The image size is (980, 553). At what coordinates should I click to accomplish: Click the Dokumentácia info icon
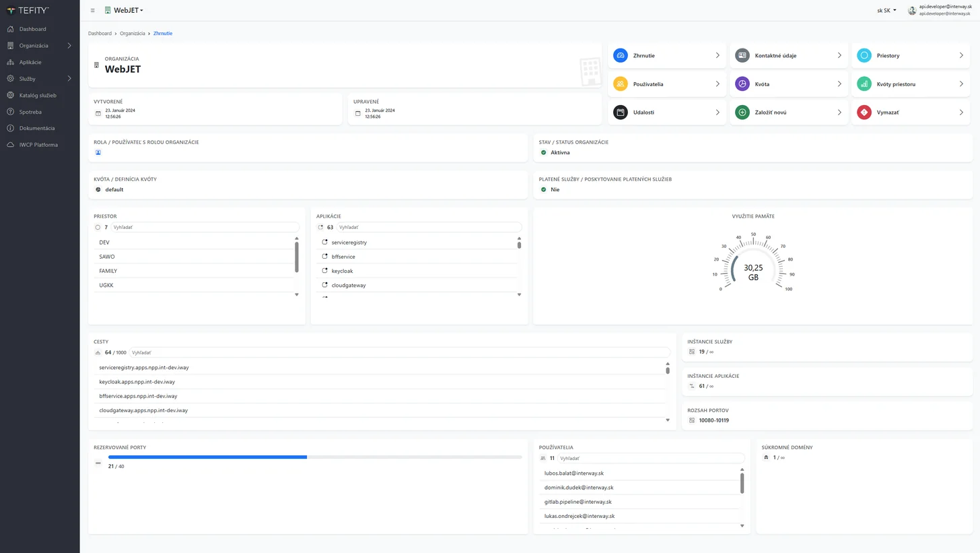coord(10,128)
